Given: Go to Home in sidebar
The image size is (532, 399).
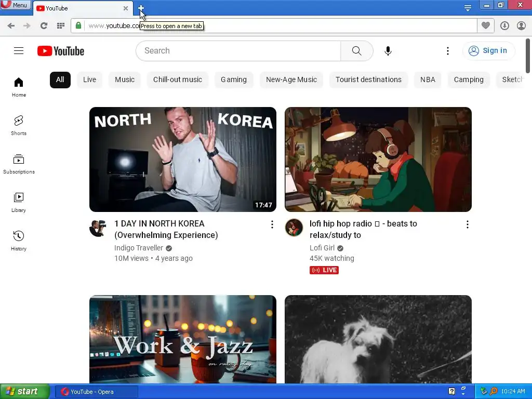Looking at the screenshot, I should point(19,87).
